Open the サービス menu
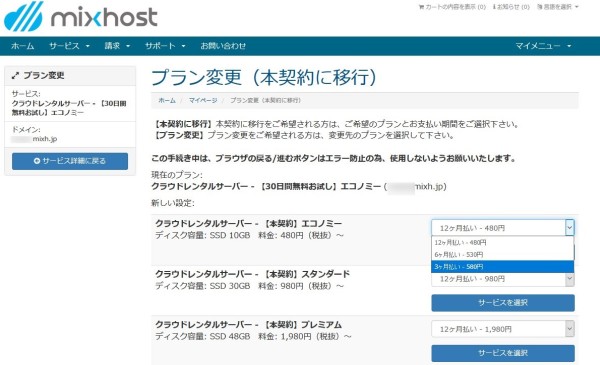Viewport: 600px width, 365px height. point(69,46)
